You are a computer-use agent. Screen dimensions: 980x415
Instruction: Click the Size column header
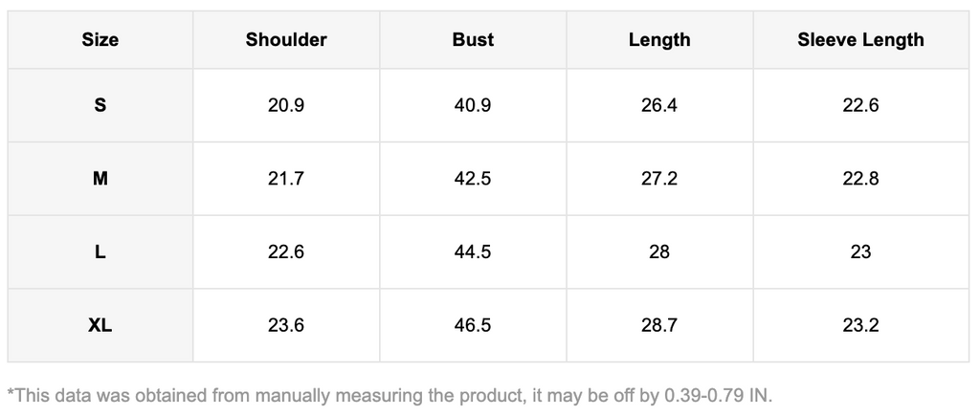point(100,39)
